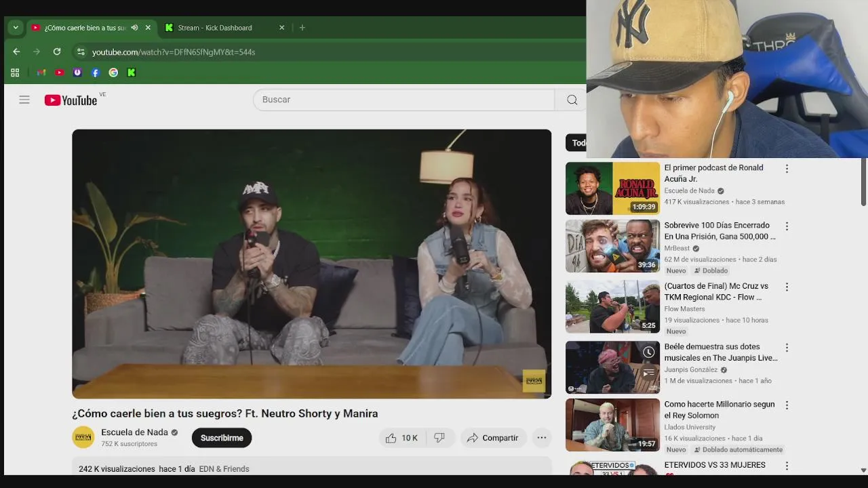Open Como hacerte Millonario video thumbnail
Image resolution: width=868 pixels, height=488 pixels.
(x=612, y=425)
